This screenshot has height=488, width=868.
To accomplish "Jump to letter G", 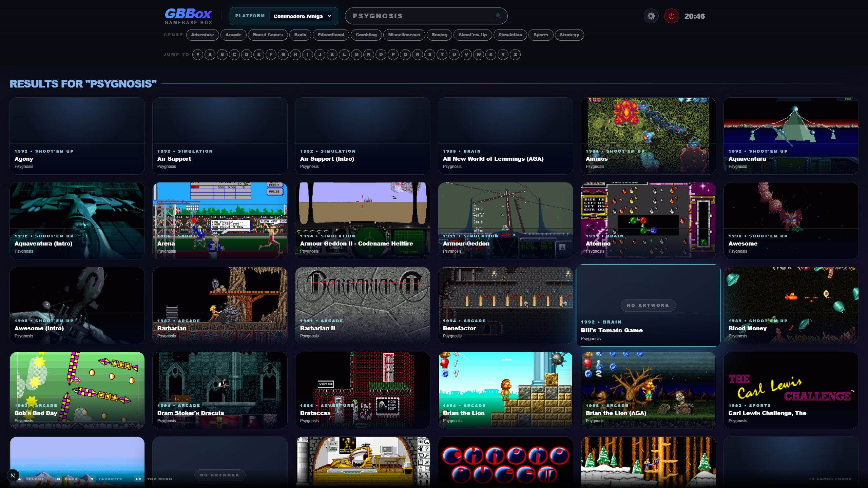I will pyautogui.click(x=283, y=55).
